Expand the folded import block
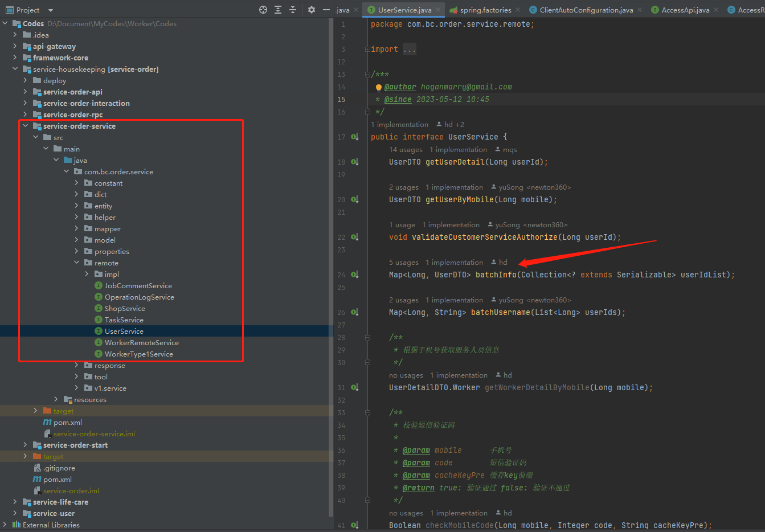 click(x=367, y=50)
